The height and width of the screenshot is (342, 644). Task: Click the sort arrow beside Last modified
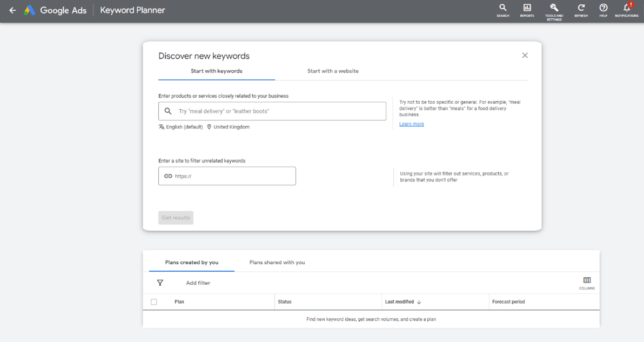419,302
